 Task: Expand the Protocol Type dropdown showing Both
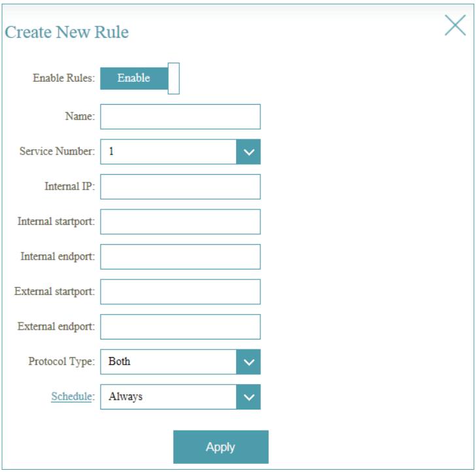click(x=168, y=361)
